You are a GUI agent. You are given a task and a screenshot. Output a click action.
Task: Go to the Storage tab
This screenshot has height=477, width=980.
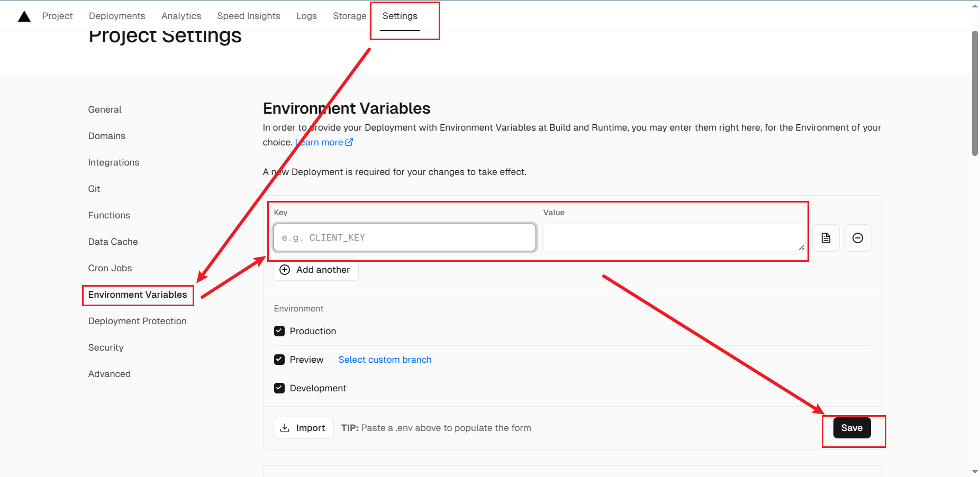point(349,16)
